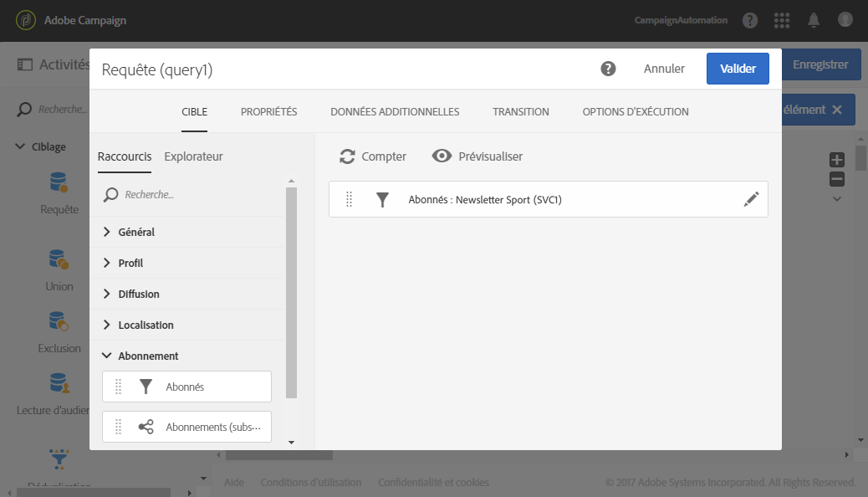Click the shortcuts list scrollbar

click(291, 293)
